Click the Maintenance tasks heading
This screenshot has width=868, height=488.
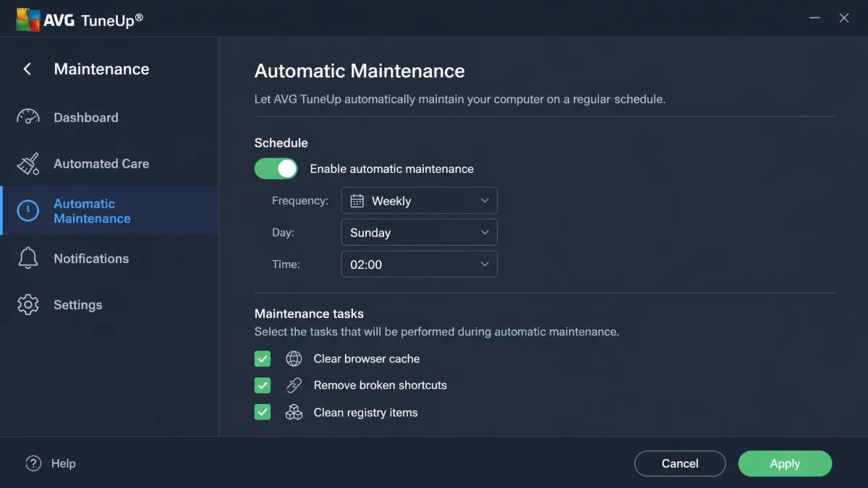point(309,314)
